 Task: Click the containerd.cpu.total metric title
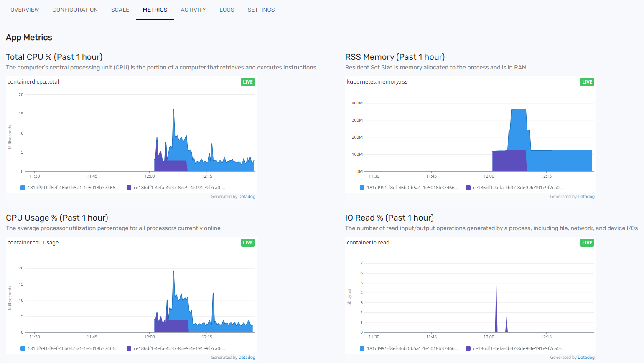(33, 82)
